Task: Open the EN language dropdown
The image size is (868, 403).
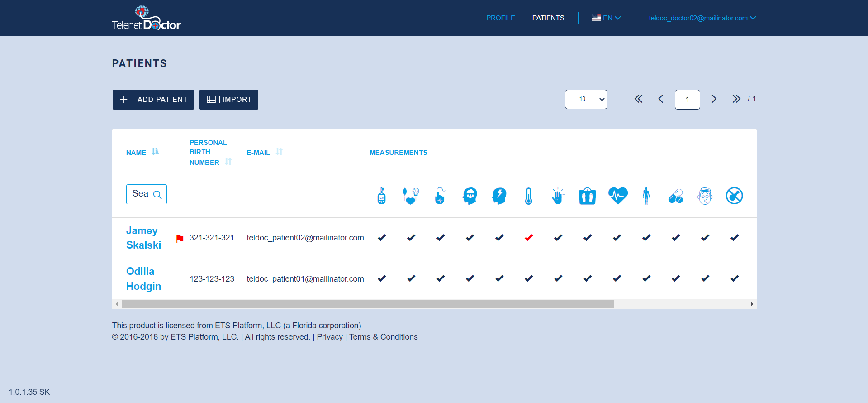Action: pyautogui.click(x=606, y=18)
